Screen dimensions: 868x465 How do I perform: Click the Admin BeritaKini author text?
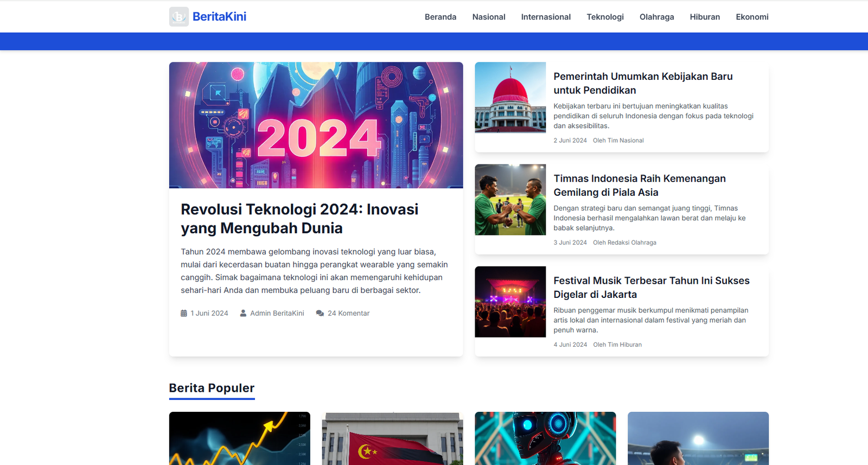coord(277,313)
